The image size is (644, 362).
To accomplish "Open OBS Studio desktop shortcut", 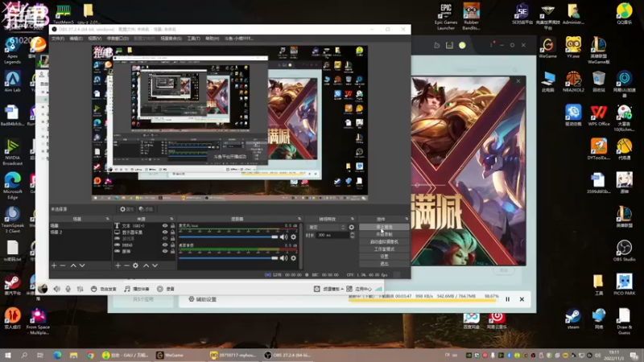I will (x=625, y=250).
